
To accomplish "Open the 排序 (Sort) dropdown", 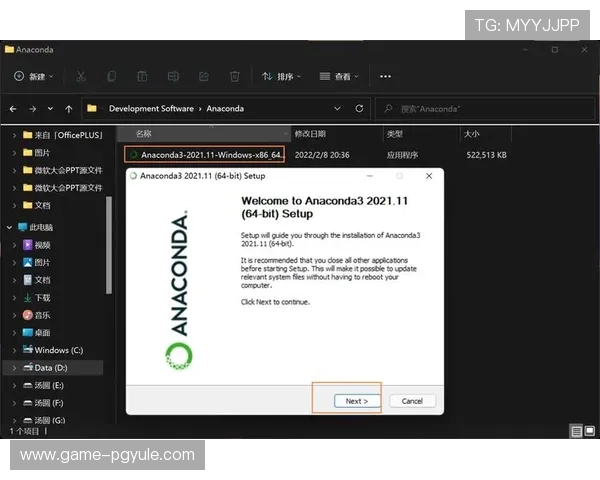I will pos(281,77).
